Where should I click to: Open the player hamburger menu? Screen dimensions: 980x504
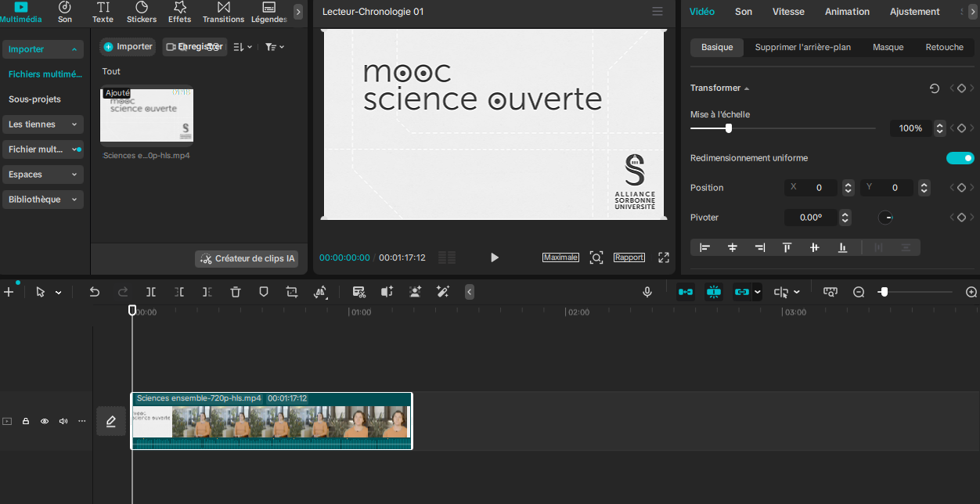pos(658,12)
